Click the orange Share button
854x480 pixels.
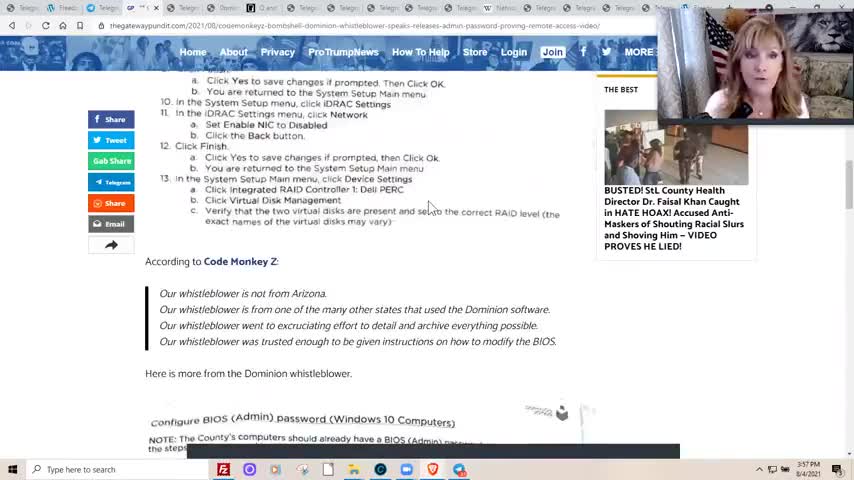click(x=111, y=203)
